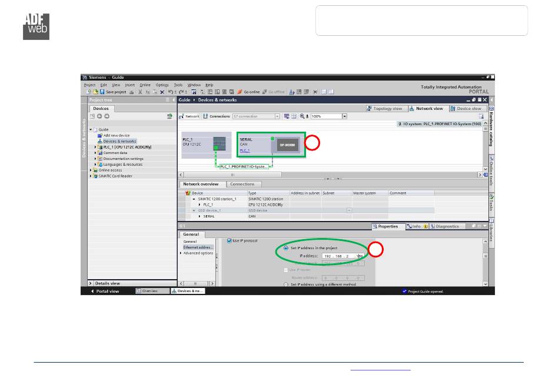This screenshot has height=392, width=559.
Task: Click the show address labels icon
Action: click(x=287, y=116)
